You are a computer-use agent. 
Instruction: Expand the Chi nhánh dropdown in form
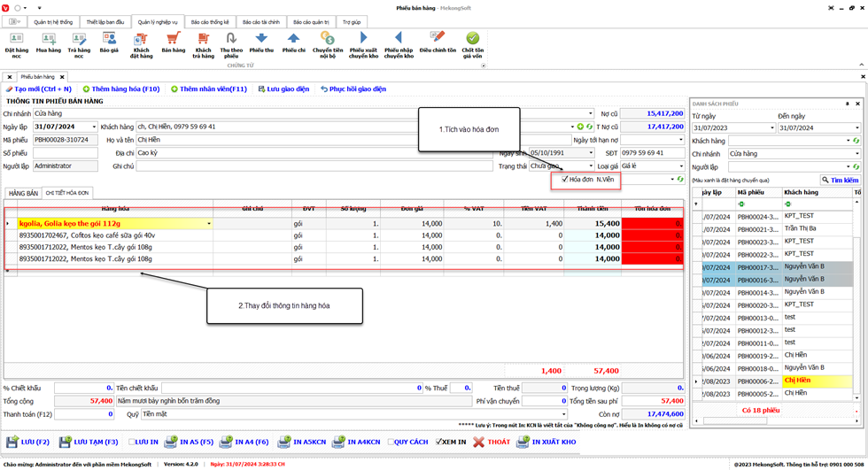pos(591,114)
